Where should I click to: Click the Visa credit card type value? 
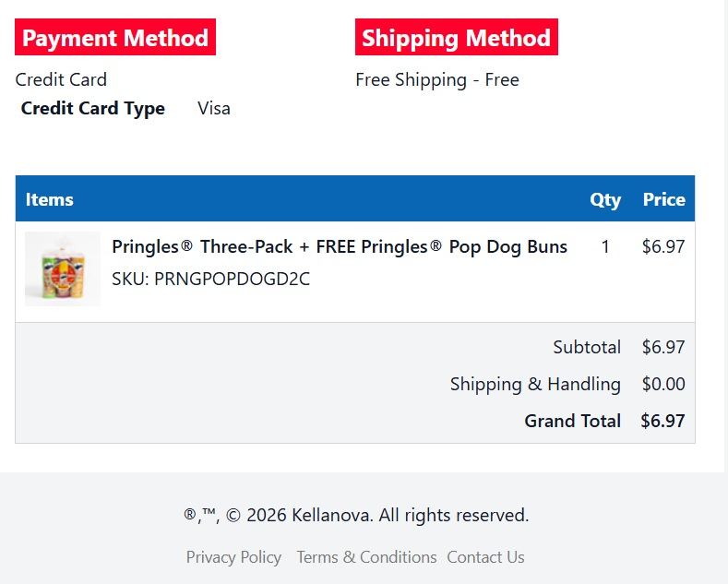214,108
